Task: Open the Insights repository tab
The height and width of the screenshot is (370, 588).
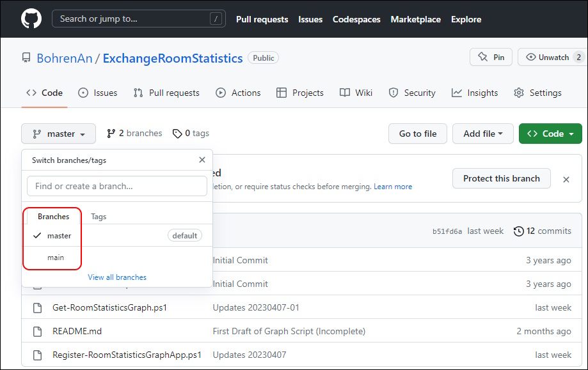Action: coord(475,93)
